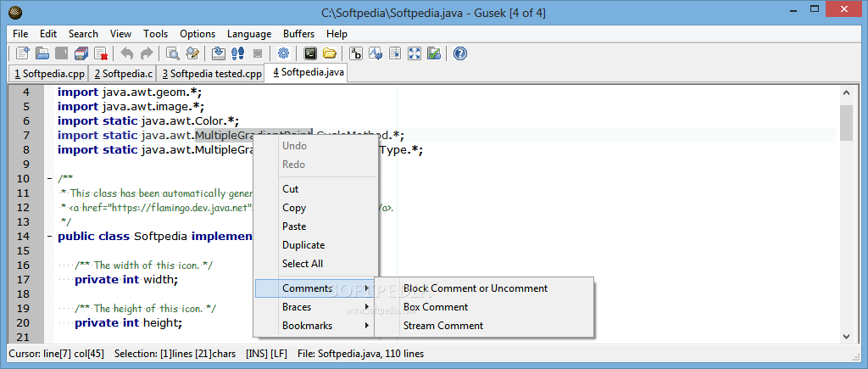
Task: Choose Duplicate from the context menu
Action: click(315, 245)
